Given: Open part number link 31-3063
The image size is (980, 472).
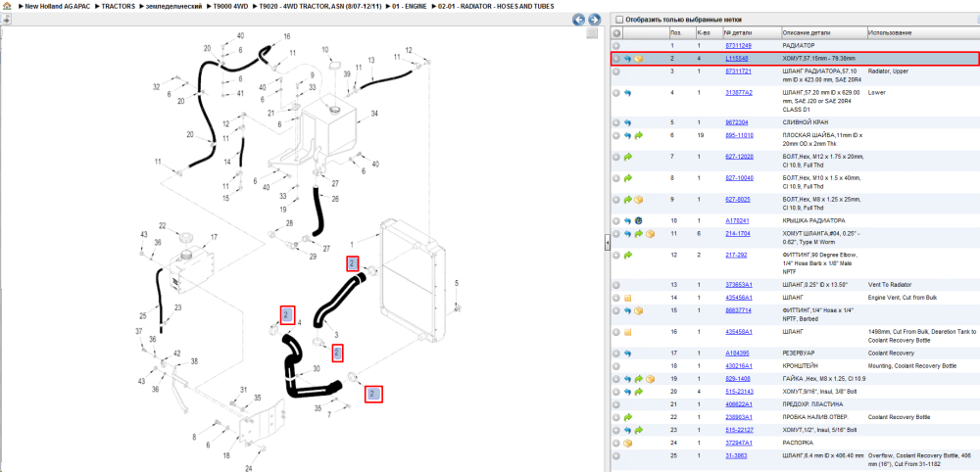Looking at the screenshot, I should [736, 455].
